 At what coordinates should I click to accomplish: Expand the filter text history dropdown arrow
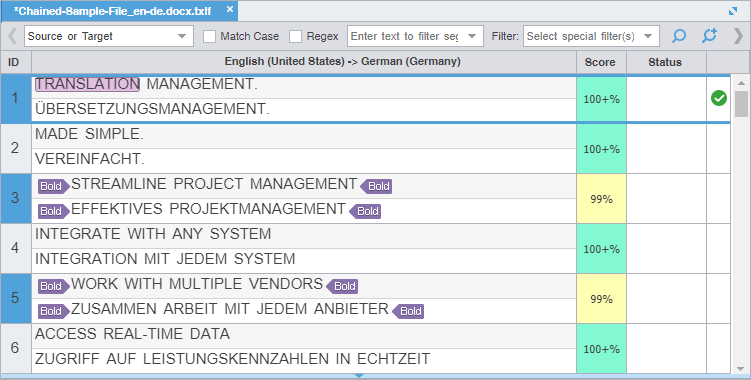[472, 36]
